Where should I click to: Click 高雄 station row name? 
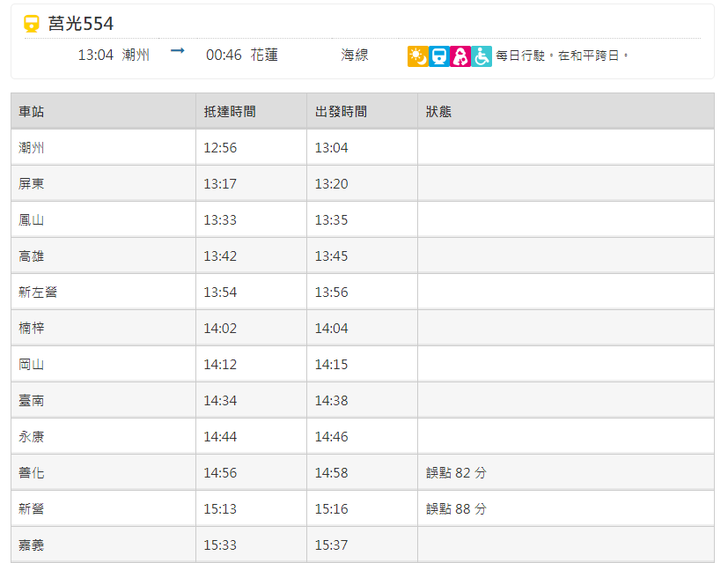(31, 256)
